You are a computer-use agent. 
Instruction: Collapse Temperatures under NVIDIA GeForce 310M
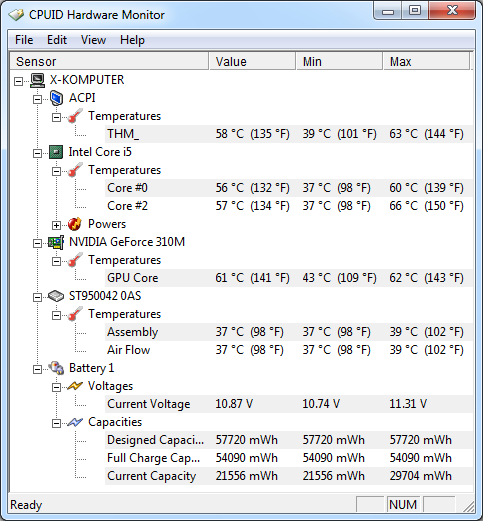pyautogui.click(x=56, y=261)
